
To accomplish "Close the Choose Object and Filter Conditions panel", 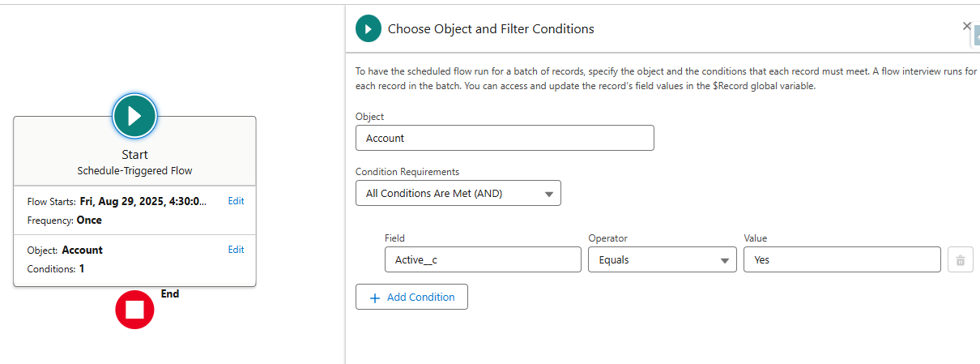I will tap(966, 26).
